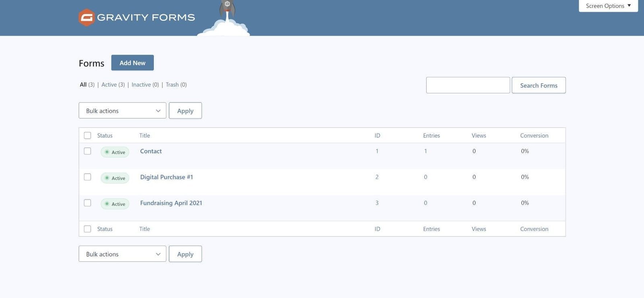Show the Trash (0) forms list
The image size is (644, 298).
[x=176, y=84]
